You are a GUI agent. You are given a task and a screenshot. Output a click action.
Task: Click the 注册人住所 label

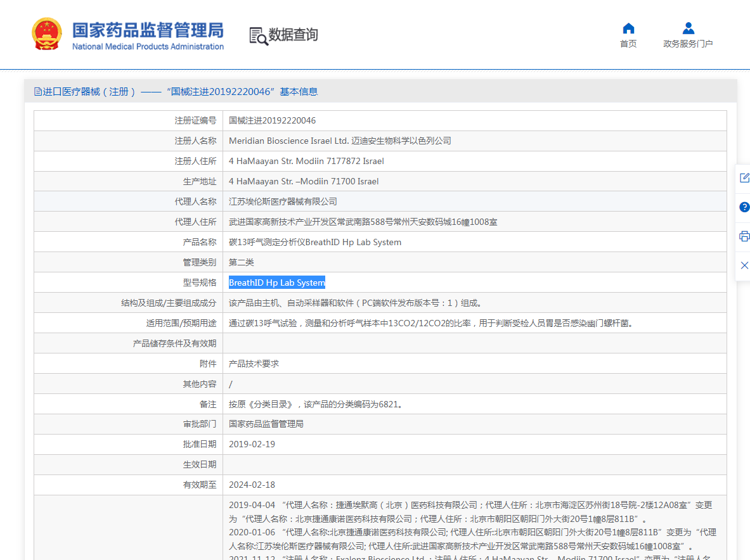point(195,161)
